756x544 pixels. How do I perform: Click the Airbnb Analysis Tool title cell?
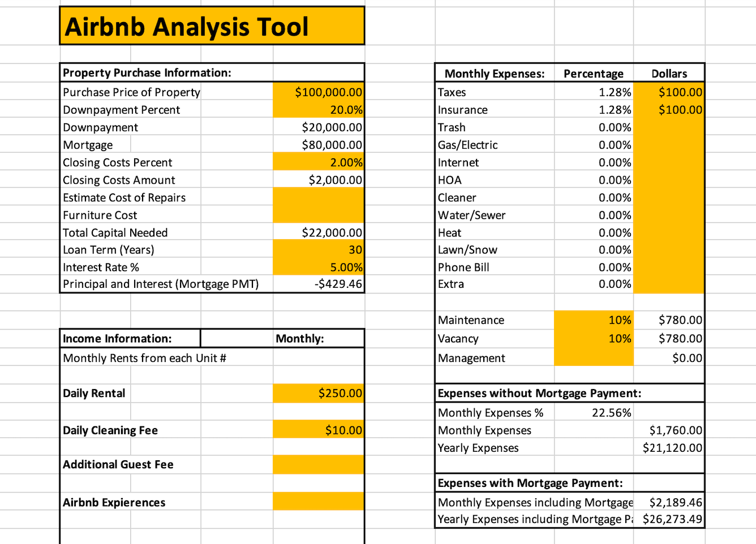point(212,26)
